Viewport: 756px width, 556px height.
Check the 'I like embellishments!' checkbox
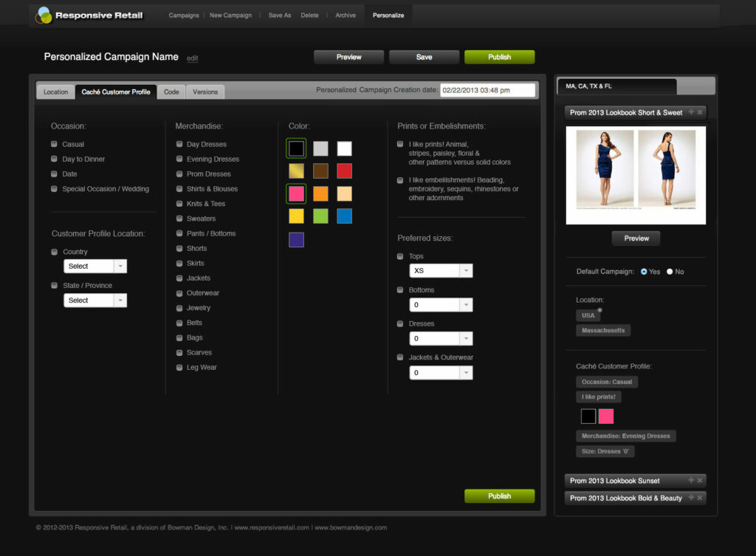coord(400,180)
